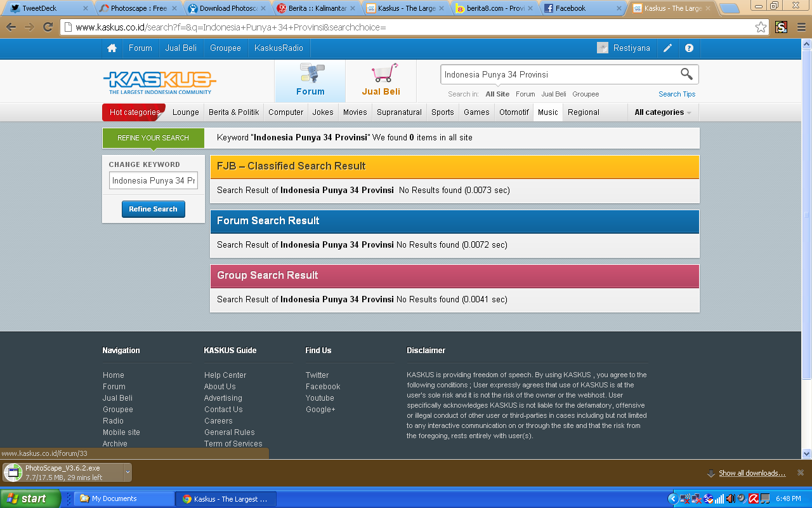Viewport: 812px width, 508px height.
Task: Select the Lounge category
Action: tap(186, 112)
